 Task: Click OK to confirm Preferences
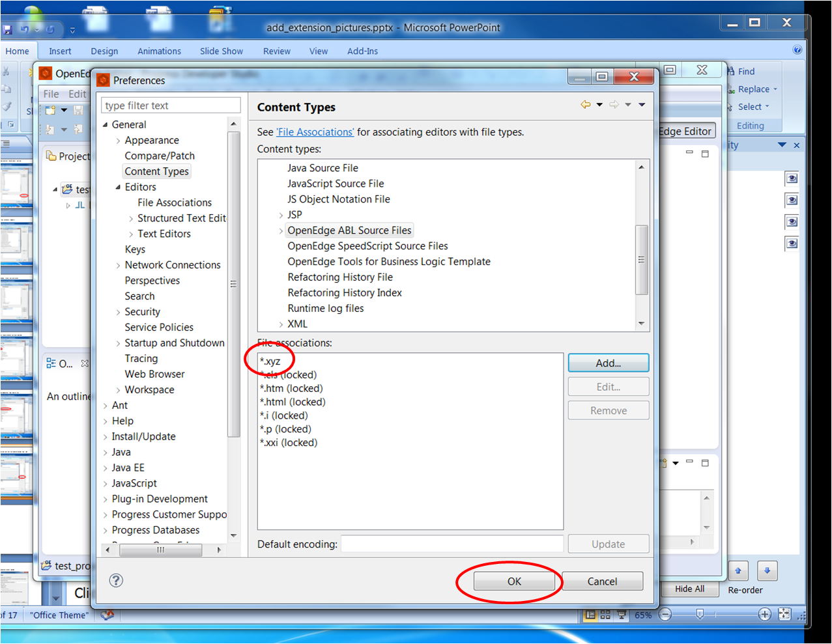(514, 581)
